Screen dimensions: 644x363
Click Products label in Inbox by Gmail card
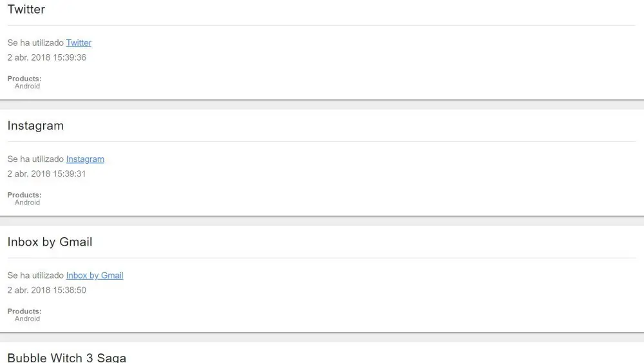coord(24,311)
